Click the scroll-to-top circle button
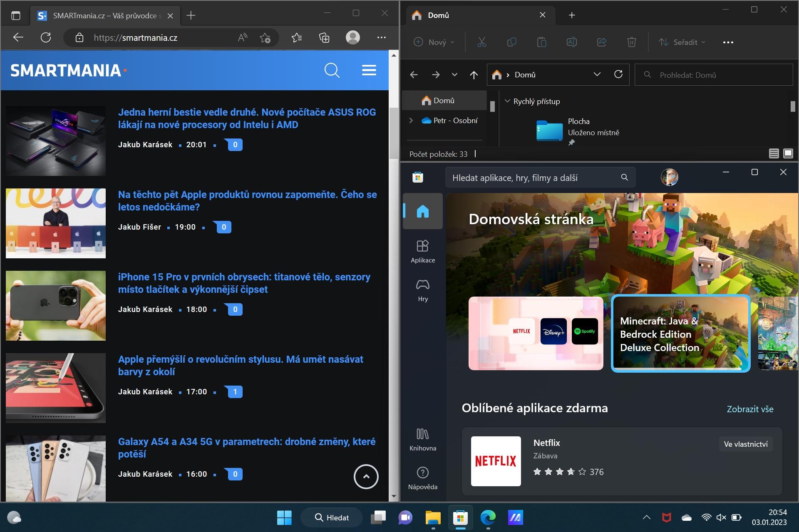Screen dimensions: 799x532 [x=366, y=476]
